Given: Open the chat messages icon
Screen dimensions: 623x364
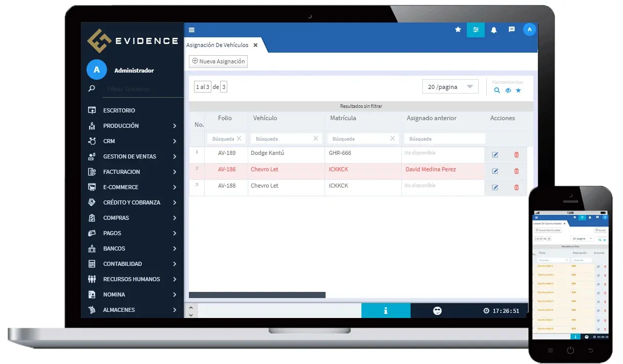Looking at the screenshot, I should (x=511, y=30).
